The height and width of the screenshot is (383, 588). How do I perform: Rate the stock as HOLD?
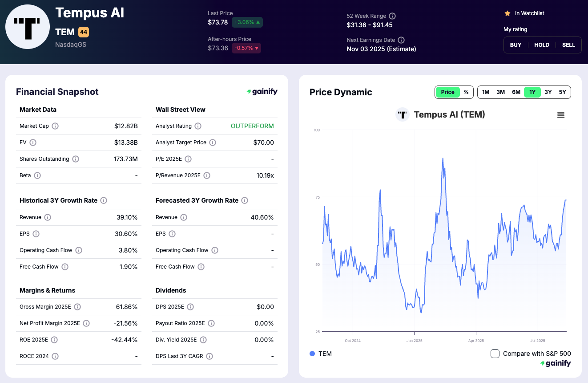542,45
